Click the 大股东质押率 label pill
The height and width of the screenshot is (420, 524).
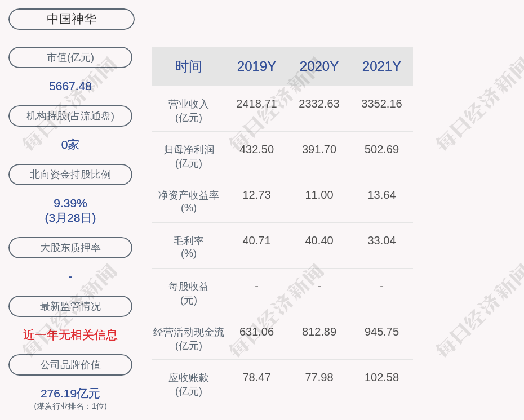70,248
